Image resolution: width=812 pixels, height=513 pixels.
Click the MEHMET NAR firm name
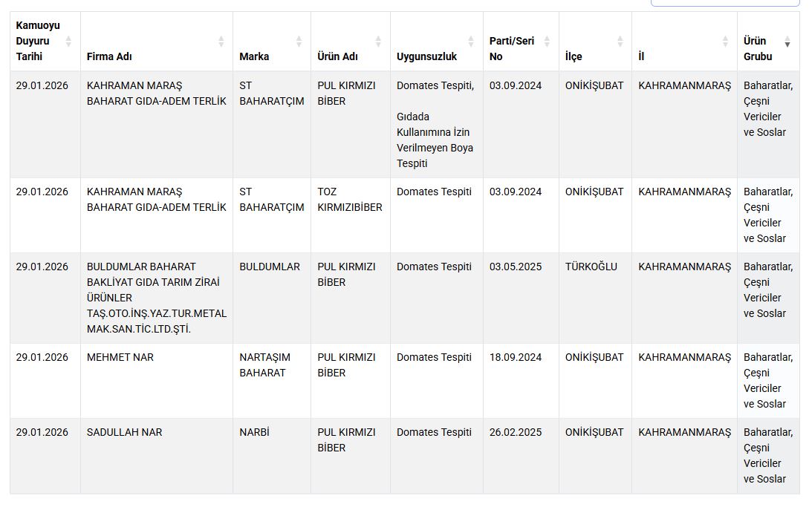click(x=120, y=357)
